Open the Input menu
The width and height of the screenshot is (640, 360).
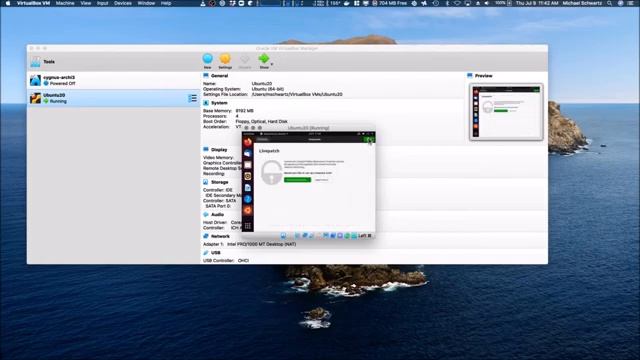point(102,3)
